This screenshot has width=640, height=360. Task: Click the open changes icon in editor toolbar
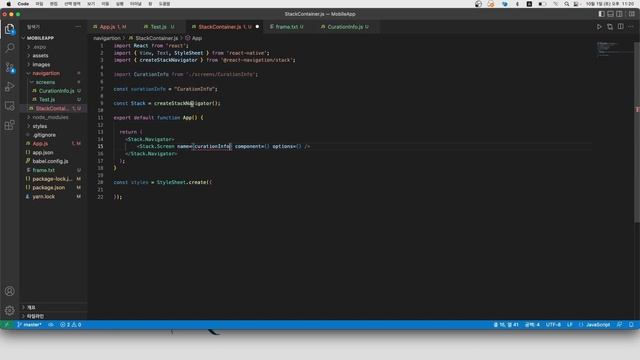click(610, 27)
